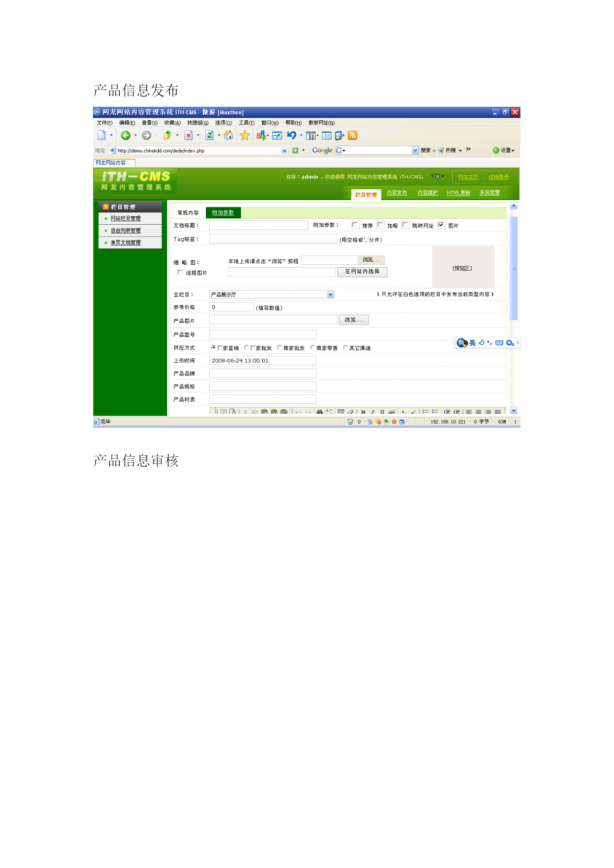Click the 网站主页 link

(468, 177)
